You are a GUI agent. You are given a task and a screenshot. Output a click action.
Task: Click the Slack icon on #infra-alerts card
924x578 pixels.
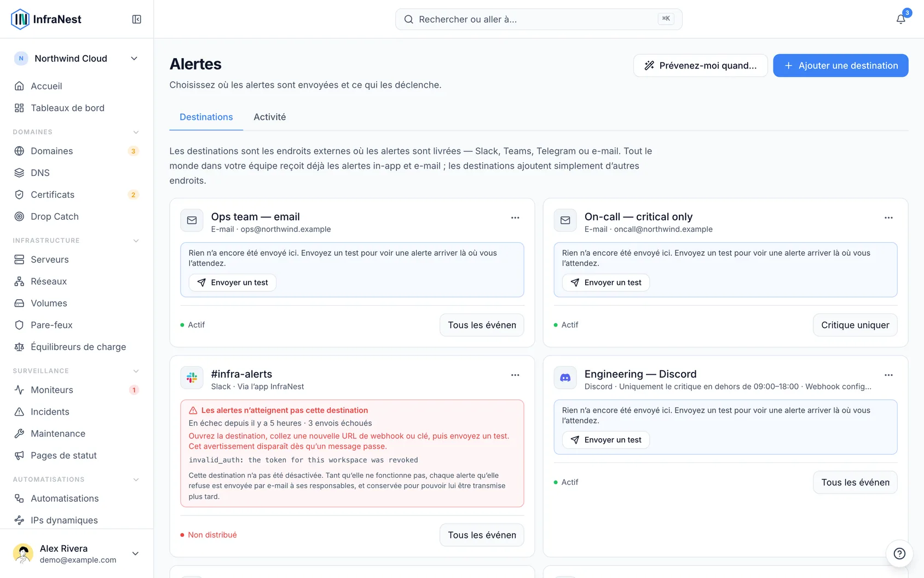(x=192, y=377)
